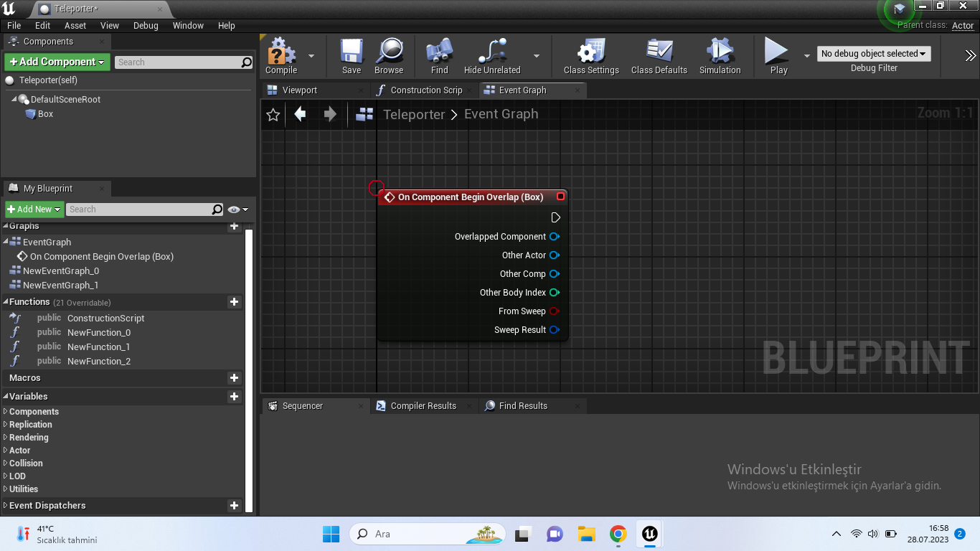This screenshot has width=980, height=551.
Task: Navigate forward in graph history
Action: pyautogui.click(x=330, y=114)
